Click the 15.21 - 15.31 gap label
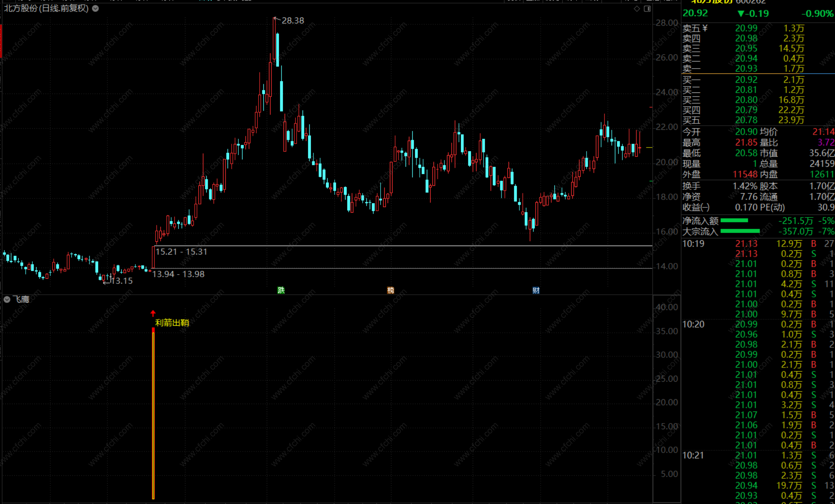835x504 pixels. 181,252
